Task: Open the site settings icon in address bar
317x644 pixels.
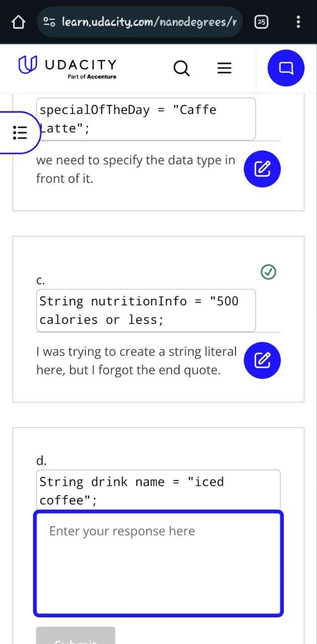Action: pyautogui.click(x=50, y=22)
